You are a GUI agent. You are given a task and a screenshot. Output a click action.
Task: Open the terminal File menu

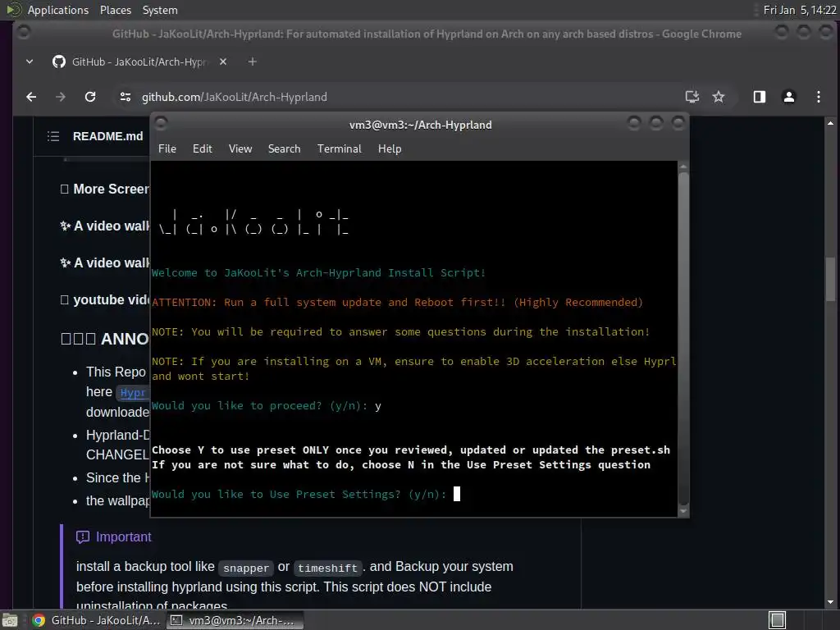(167, 149)
